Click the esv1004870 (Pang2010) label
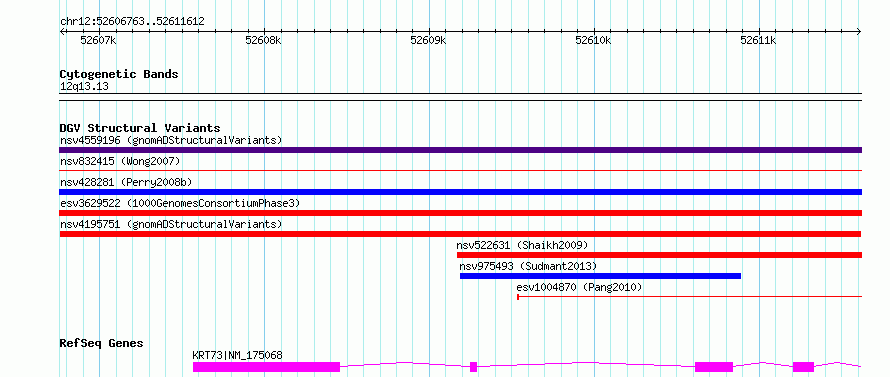Image resolution: width=890 pixels, height=377 pixels. click(x=580, y=287)
